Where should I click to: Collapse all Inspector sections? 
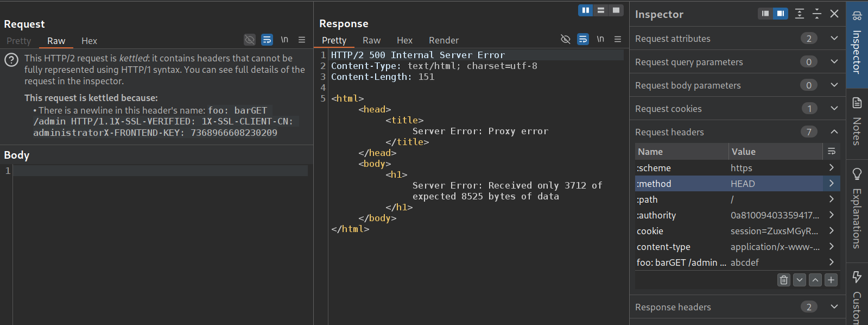pos(817,14)
